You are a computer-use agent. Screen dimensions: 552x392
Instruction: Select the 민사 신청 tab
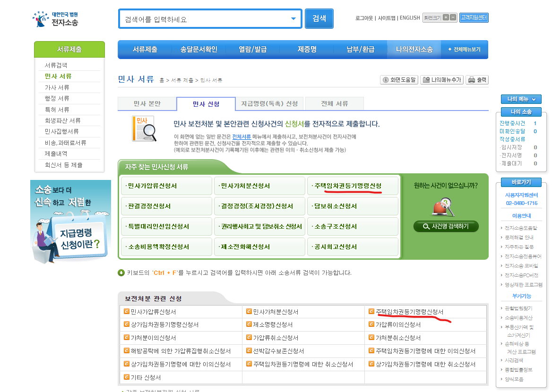(x=206, y=104)
